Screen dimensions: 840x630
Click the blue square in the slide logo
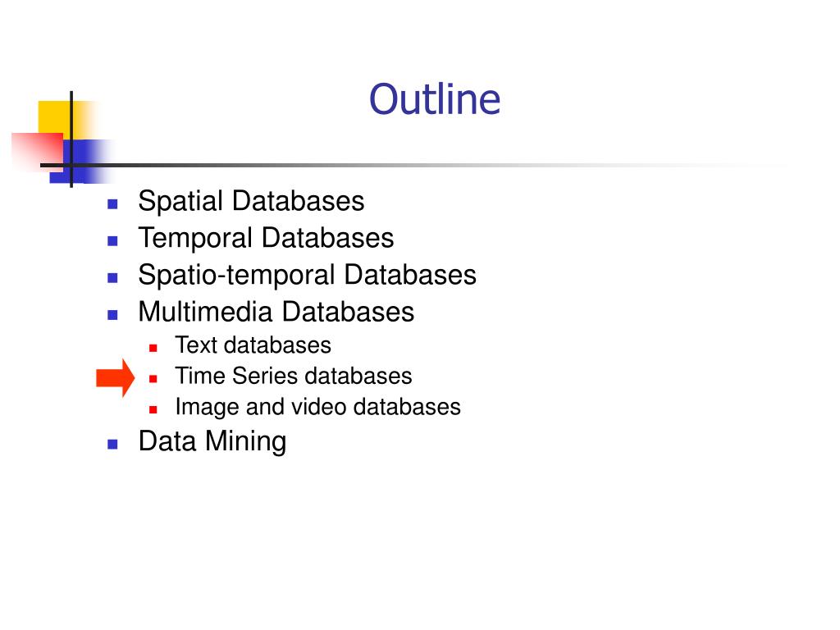click(x=80, y=161)
